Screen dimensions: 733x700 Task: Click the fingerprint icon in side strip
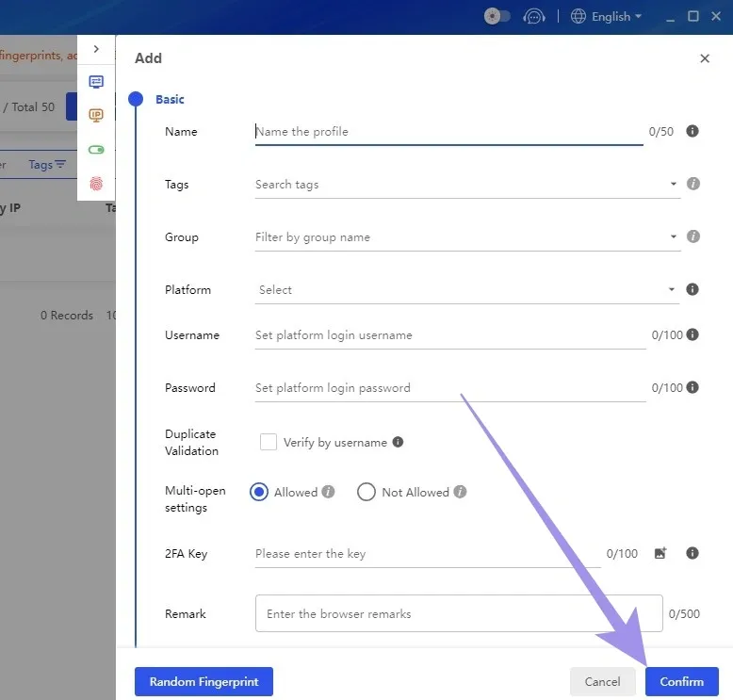pos(96,184)
